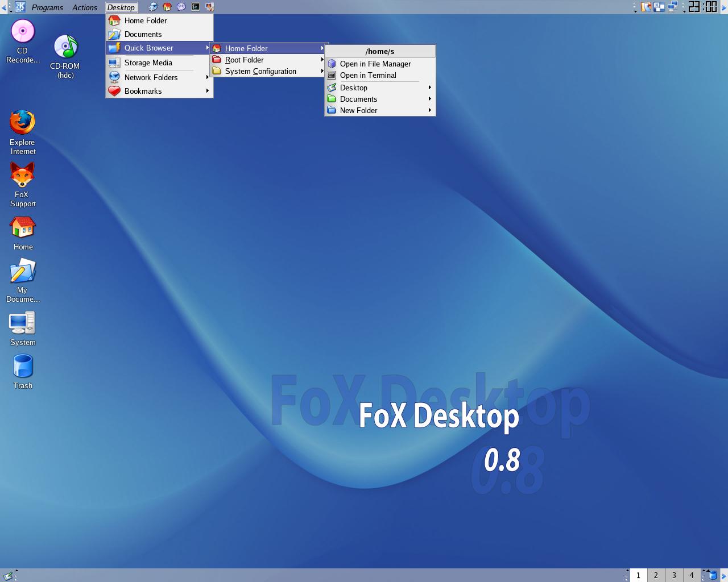Open CD Recorder desktop icon
This screenshot has height=582, width=728.
(23, 41)
